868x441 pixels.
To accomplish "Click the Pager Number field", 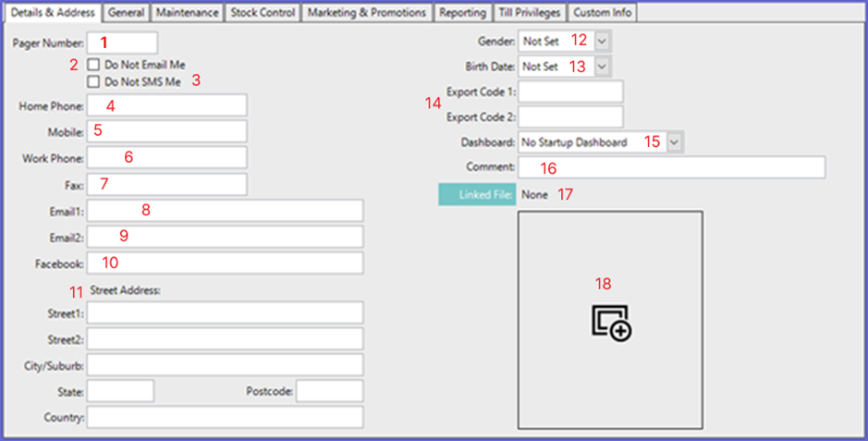I will point(123,43).
